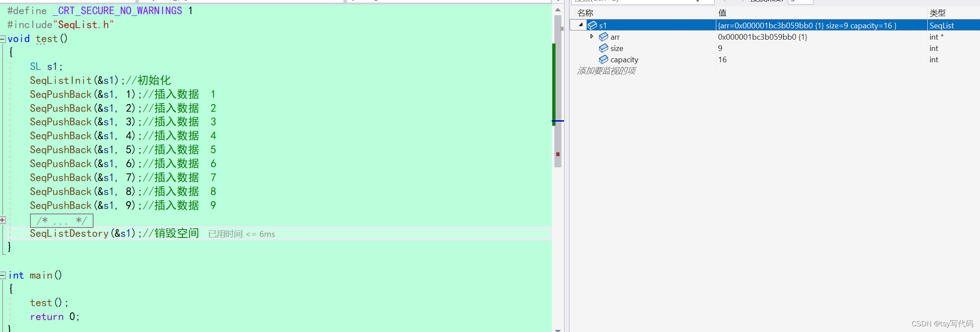Screen dimensions: 980x332
Task: Click the '类型' column header
Action: tap(938, 13)
